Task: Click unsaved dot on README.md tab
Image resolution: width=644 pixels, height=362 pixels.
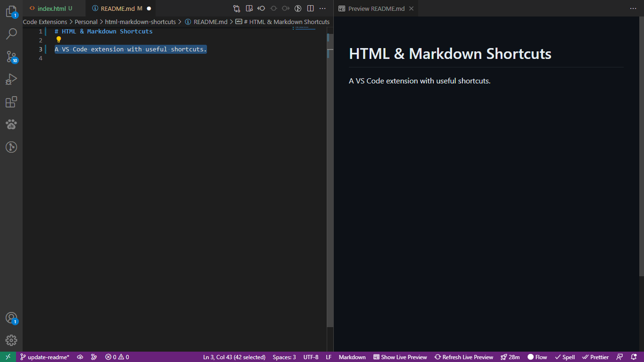Action: coord(149,8)
